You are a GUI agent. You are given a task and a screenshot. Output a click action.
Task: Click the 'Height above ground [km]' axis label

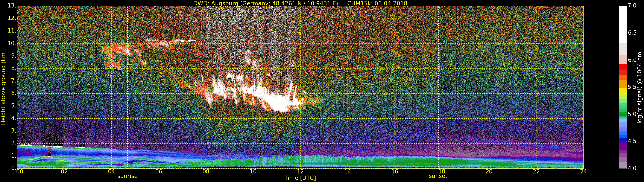click(3, 88)
